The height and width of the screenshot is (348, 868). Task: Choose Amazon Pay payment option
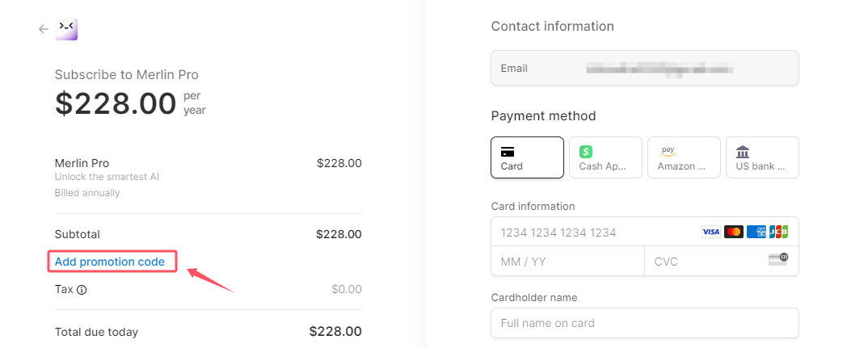(685, 157)
